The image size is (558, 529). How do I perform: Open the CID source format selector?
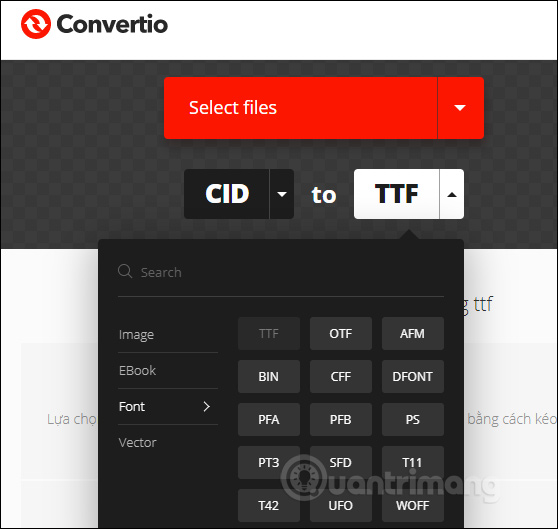[227, 194]
